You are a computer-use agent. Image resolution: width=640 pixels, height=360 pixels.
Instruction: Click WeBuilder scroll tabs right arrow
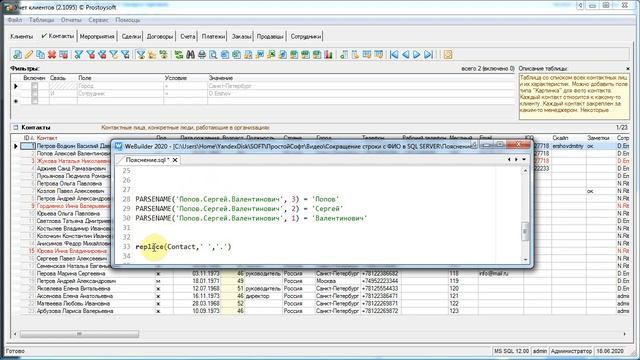pos(516,160)
